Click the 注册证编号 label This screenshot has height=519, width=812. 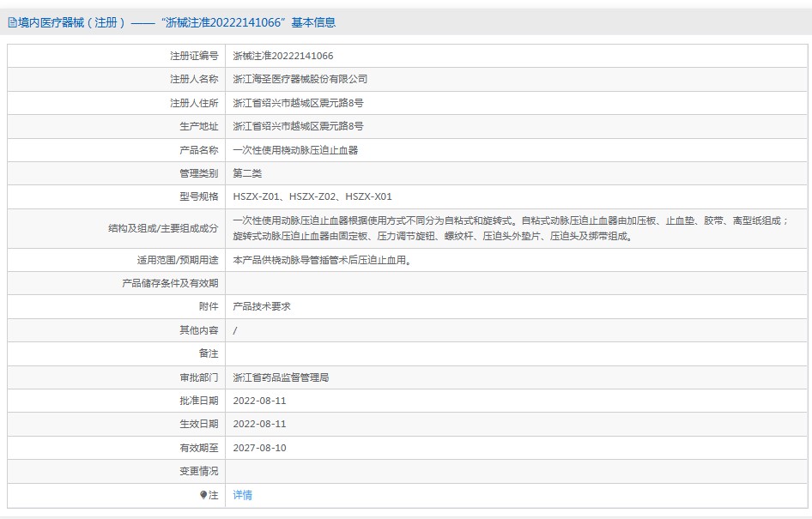(194, 56)
